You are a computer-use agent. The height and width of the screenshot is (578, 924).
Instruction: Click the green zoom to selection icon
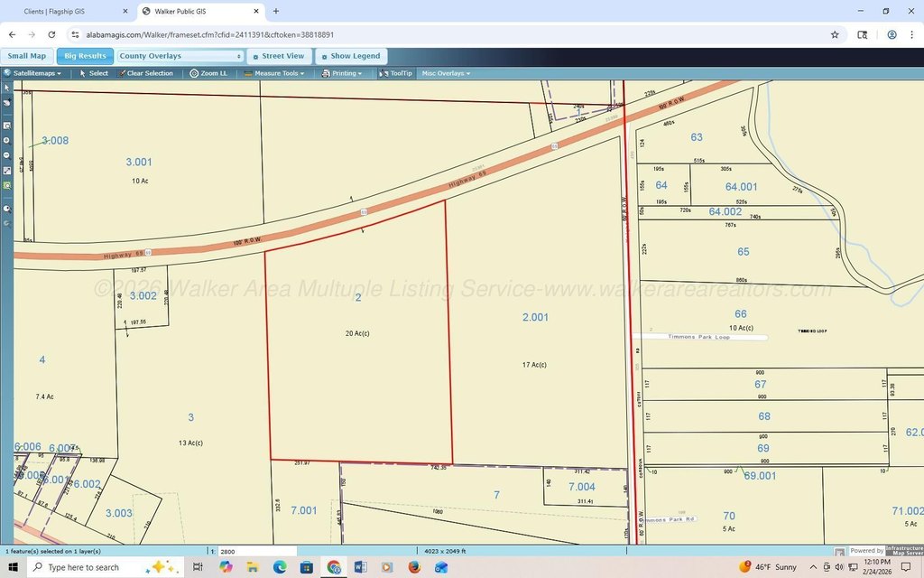(x=7, y=185)
